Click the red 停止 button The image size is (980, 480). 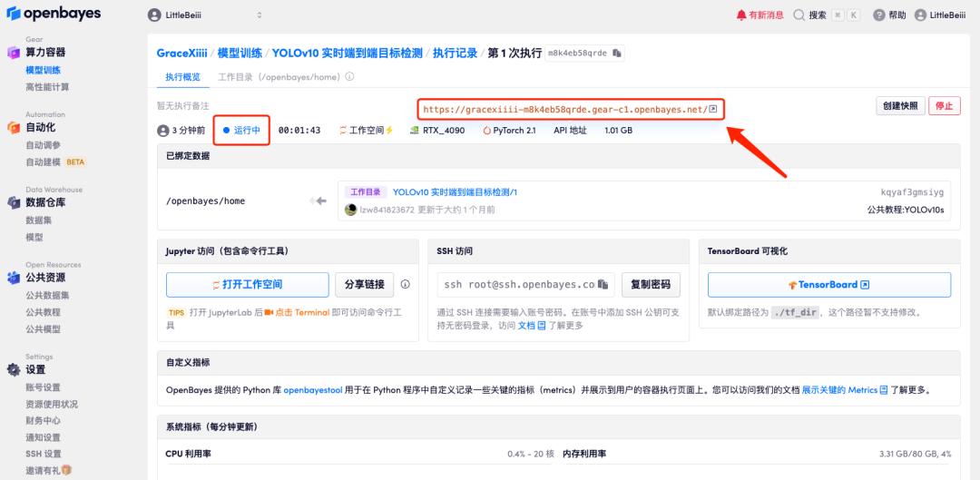click(944, 105)
